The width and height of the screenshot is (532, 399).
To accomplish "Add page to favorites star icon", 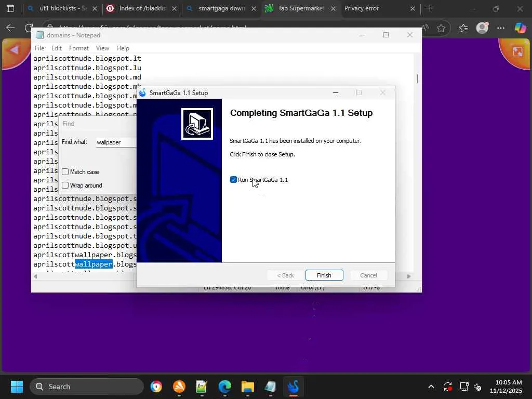I will click(441, 28).
